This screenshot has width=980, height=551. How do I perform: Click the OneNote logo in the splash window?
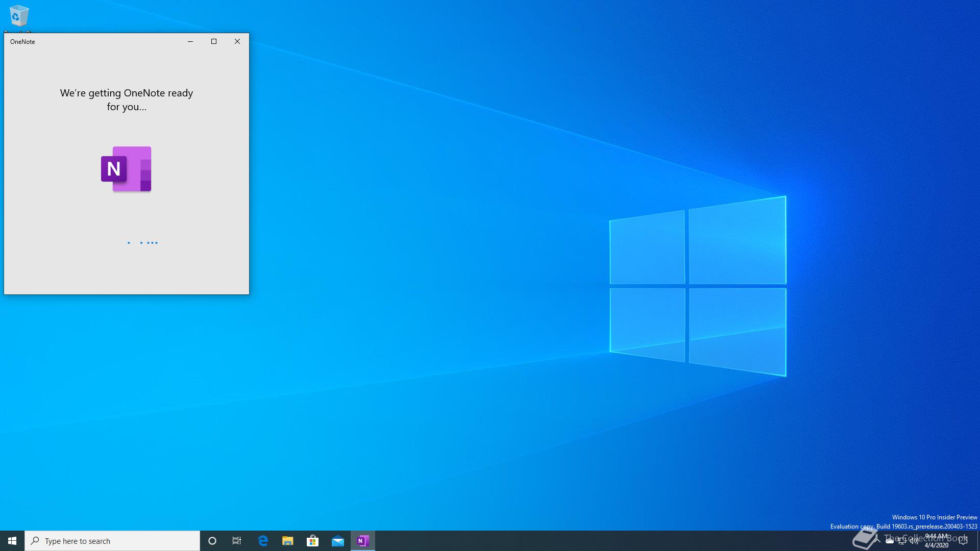pyautogui.click(x=126, y=169)
